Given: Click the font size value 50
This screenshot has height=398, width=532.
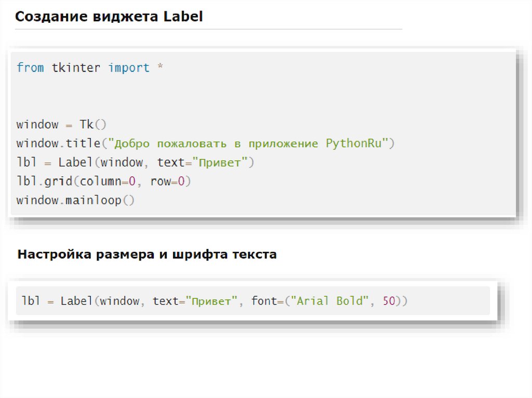Looking at the screenshot, I should tap(389, 300).
